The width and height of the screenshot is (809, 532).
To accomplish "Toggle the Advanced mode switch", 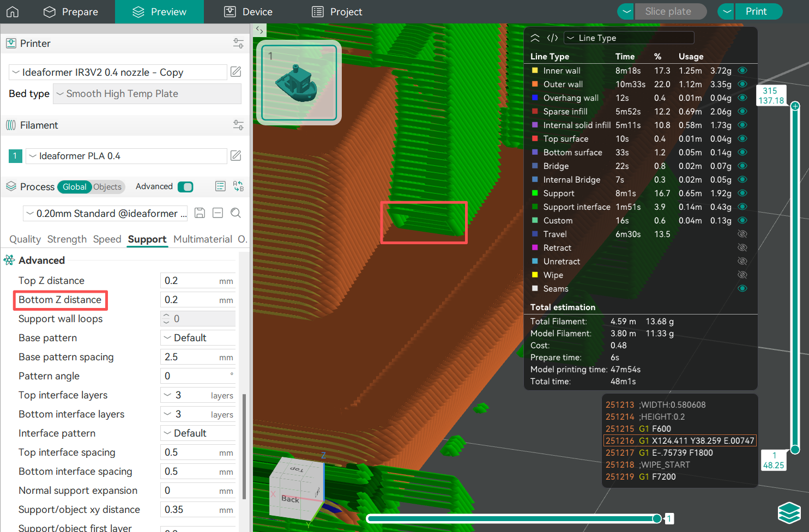I will [185, 187].
